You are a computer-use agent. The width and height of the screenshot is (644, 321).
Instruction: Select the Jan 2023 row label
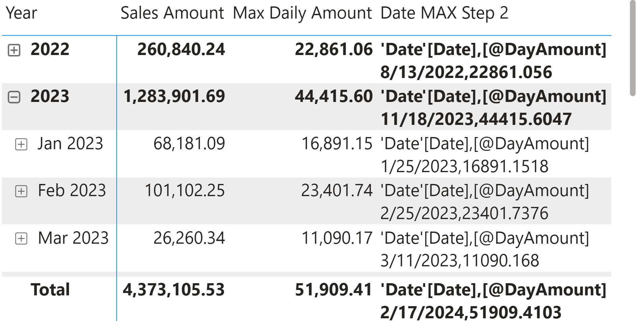coord(70,144)
